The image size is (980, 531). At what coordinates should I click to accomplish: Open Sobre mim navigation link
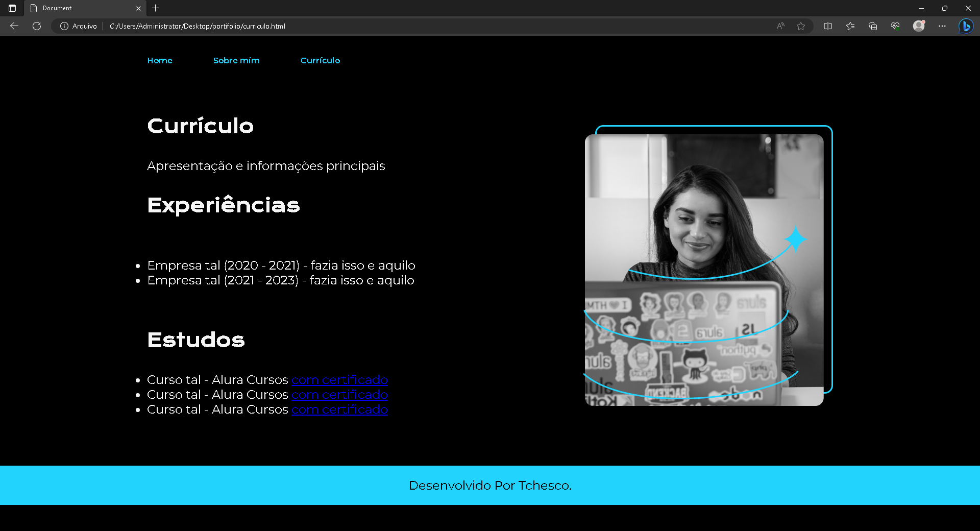click(x=236, y=60)
